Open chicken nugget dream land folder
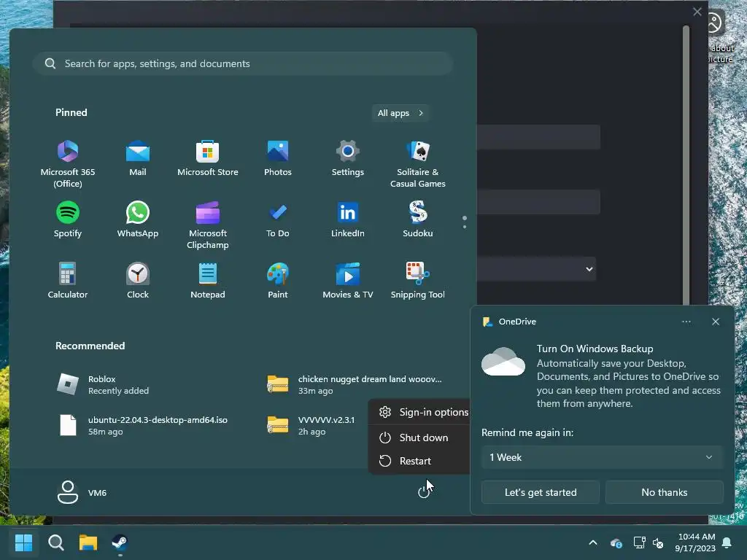 [x=355, y=385]
